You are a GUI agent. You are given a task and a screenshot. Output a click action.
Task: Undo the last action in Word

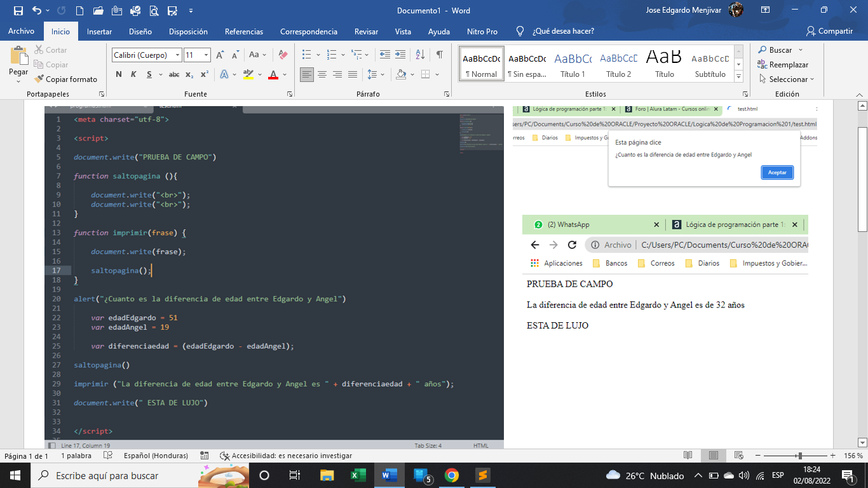[36, 10]
